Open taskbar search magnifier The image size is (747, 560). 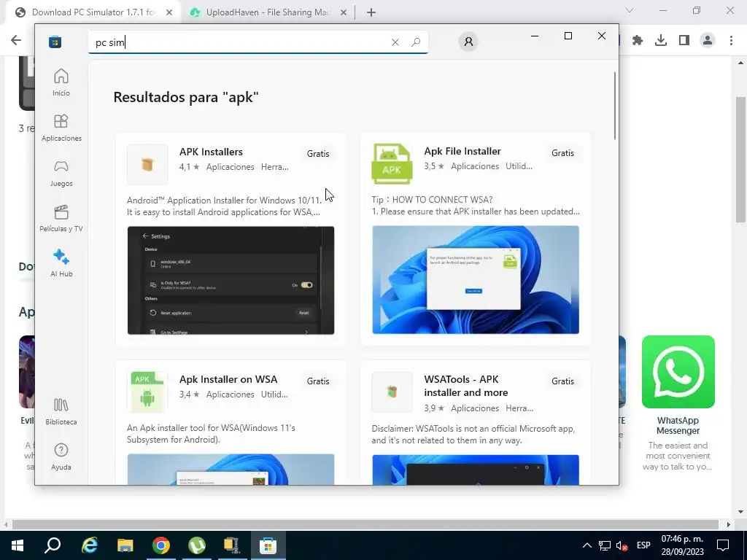click(x=53, y=545)
